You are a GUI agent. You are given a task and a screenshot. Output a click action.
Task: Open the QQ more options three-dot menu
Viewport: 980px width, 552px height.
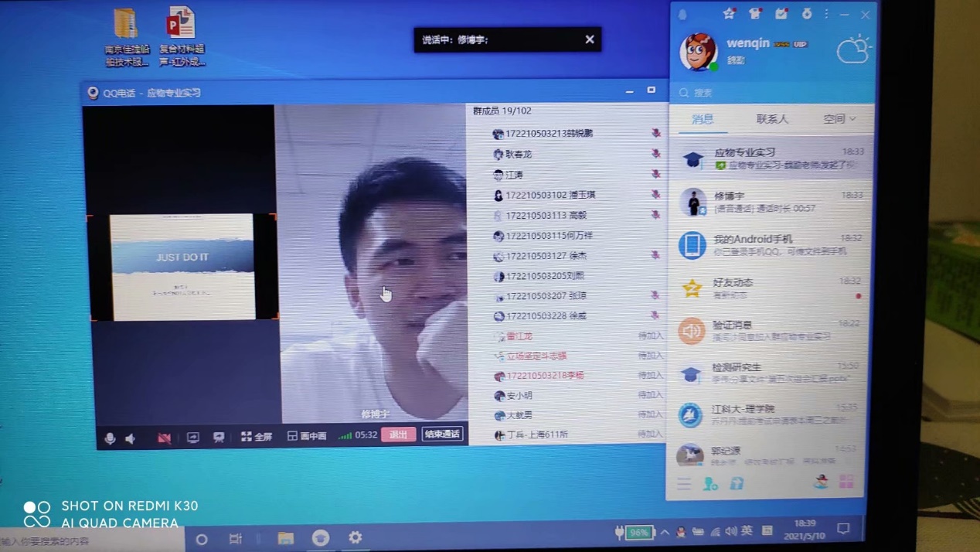coord(826,14)
